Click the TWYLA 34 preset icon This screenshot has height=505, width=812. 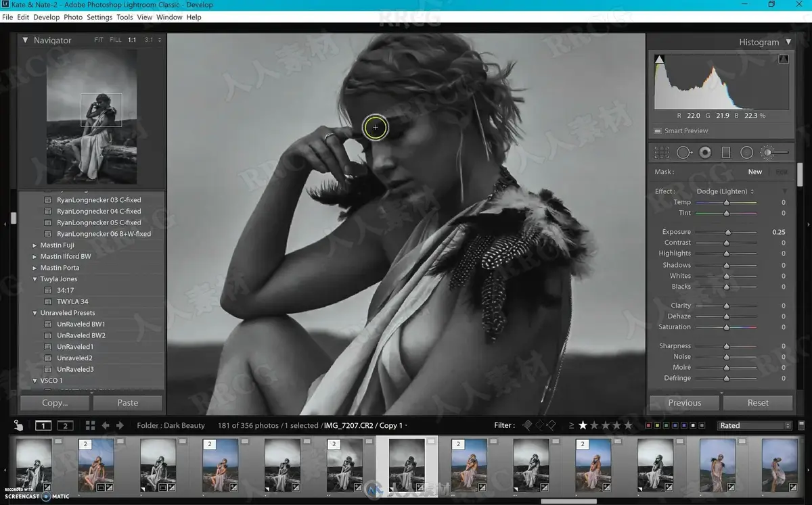point(48,302)
